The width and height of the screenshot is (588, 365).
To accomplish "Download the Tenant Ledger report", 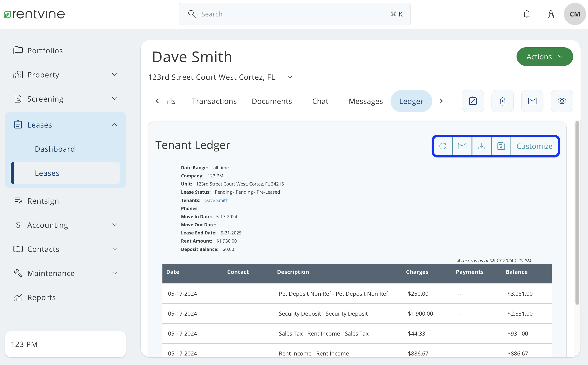I will point(481,146).
